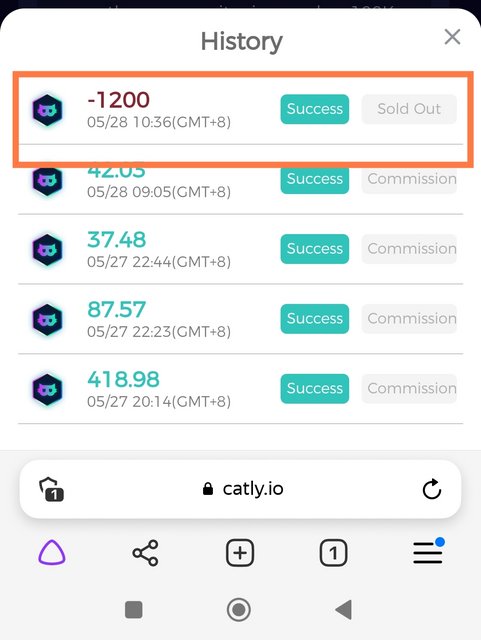Image resolution: width=481 pixels, height=640 pixels.
Task: Tap the Sold Out label
Action: 409,109
